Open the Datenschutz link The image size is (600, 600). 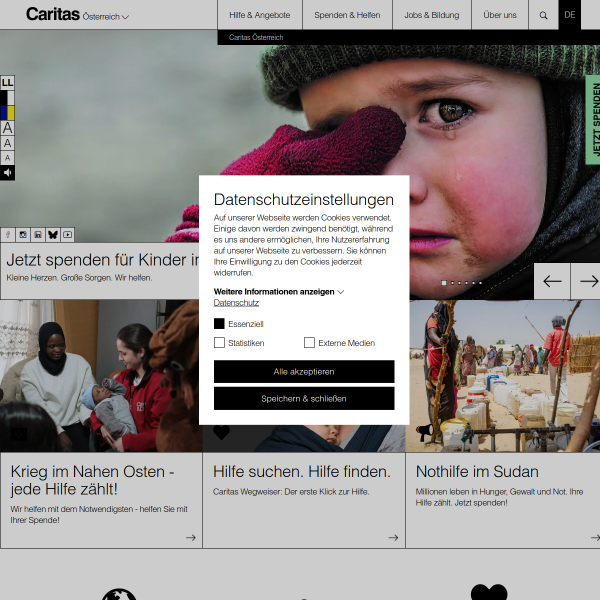[x=236, y=303]
